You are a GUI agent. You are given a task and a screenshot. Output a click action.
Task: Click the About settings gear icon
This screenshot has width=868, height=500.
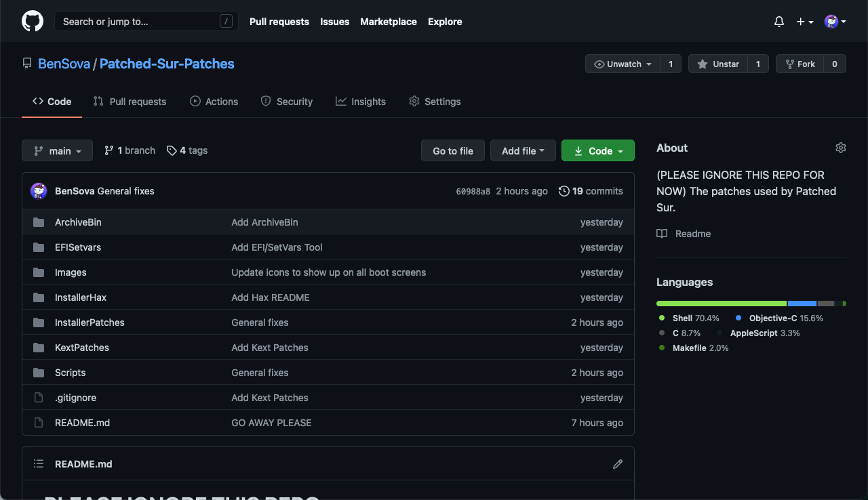tap(841, 148)
